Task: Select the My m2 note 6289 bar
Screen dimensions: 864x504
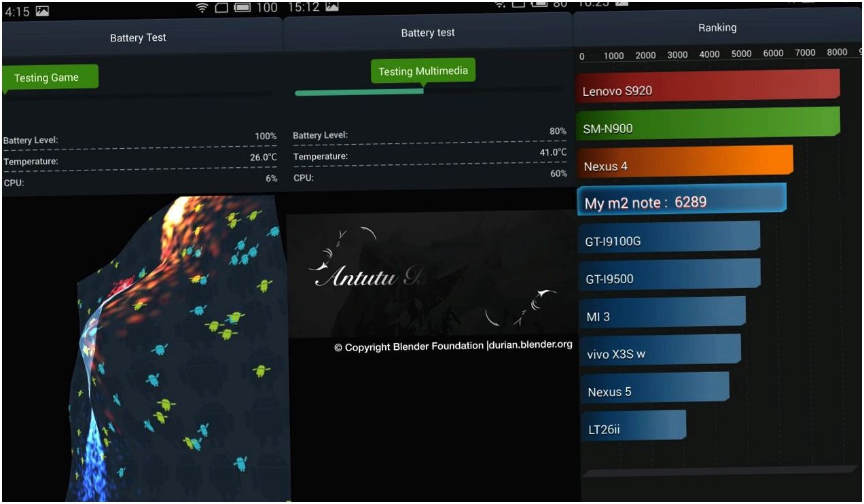Action: click(682, 200)
